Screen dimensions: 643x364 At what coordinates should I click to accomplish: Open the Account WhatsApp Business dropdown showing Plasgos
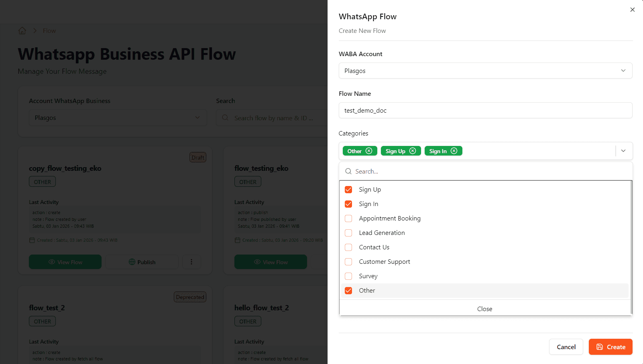[x=118, y=117]
